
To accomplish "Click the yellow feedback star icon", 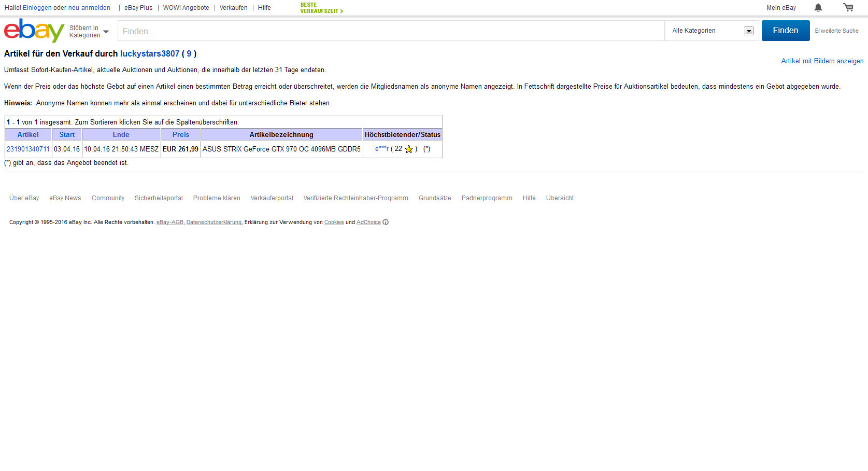I will click(x=409, y=149).
